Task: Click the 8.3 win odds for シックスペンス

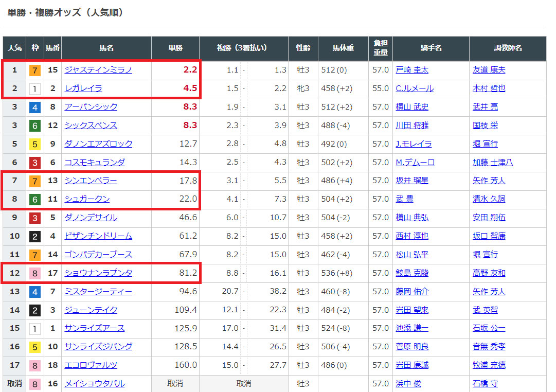Action: point(190,126)
